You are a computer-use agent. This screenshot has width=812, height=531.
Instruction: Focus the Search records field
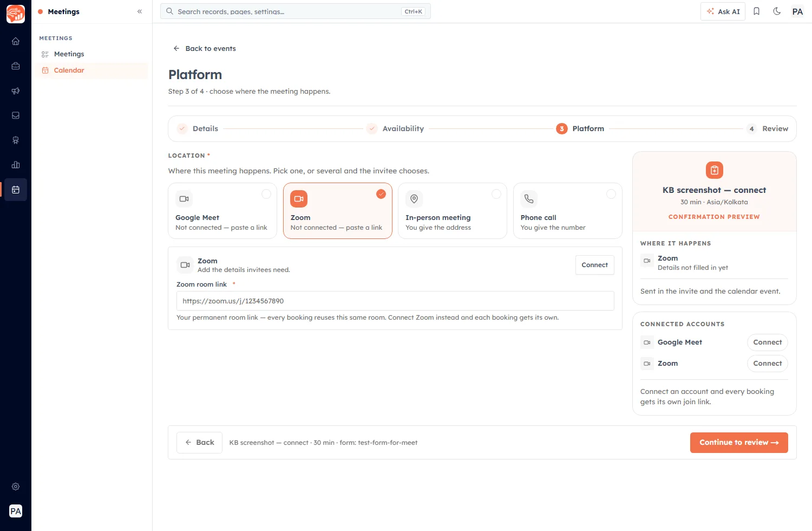[x=296, y=11]
